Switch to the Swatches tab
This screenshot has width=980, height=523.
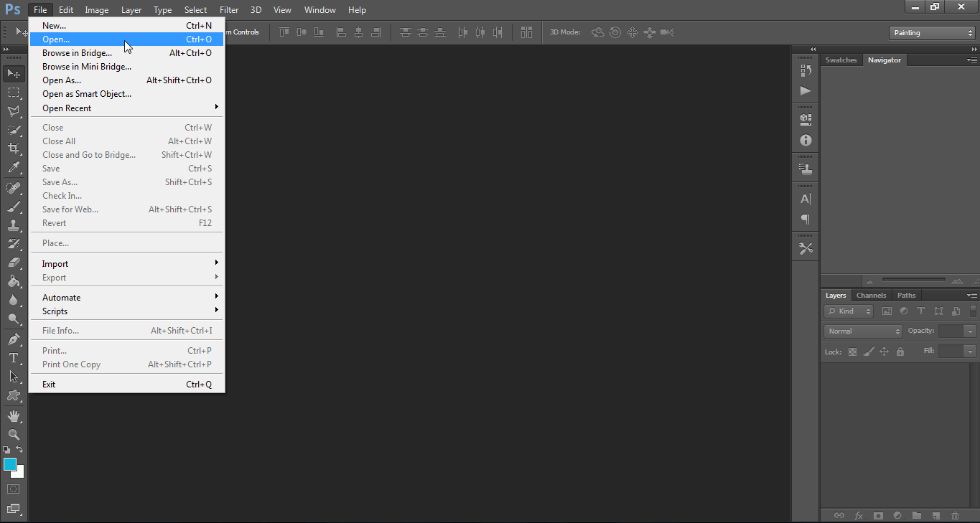(841, 60)
